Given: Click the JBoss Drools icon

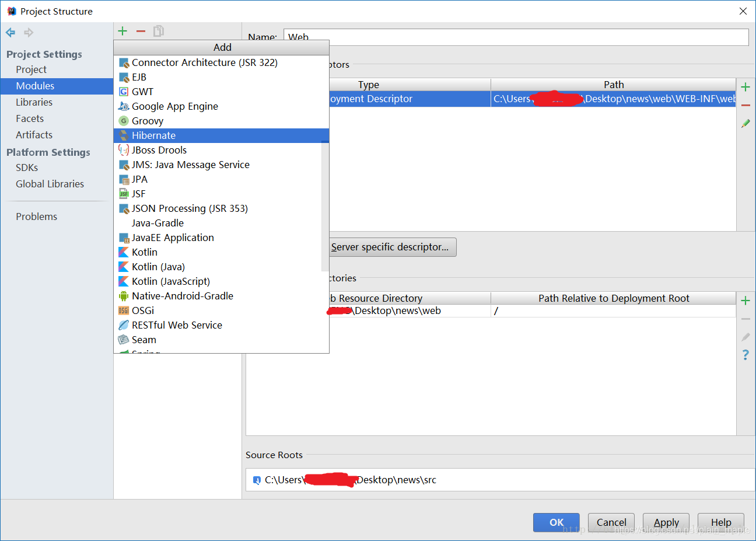Looking at the screenshot, I should (x=124, y=150).
